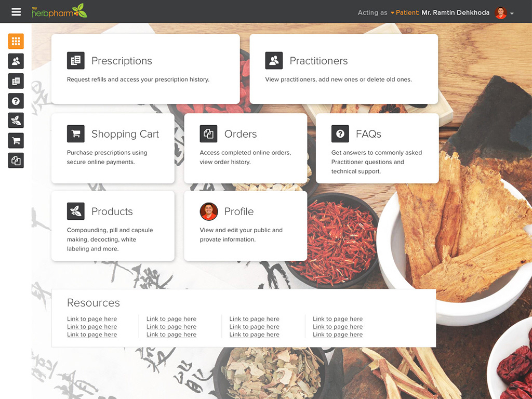
Task: Open the FAQs card
Action: point(377,149)
